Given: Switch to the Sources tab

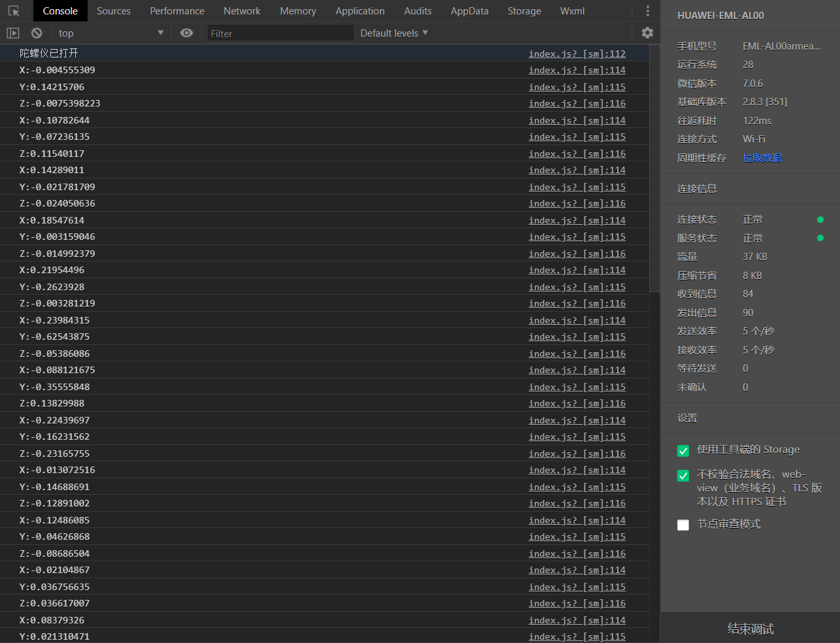Looking at the screenshot, I should 114,11.
